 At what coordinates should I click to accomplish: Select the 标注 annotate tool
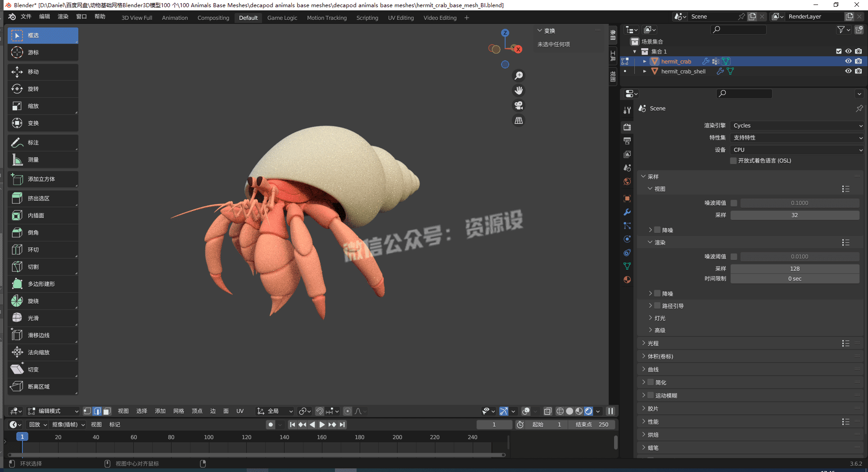pos(43,142)
